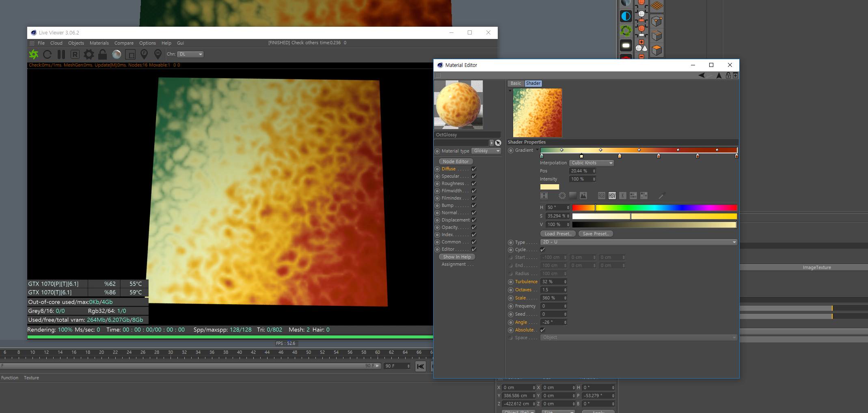Toggle the Absolute checkbox
Screen dimensions: 868x413
click(x=543, y=330)
